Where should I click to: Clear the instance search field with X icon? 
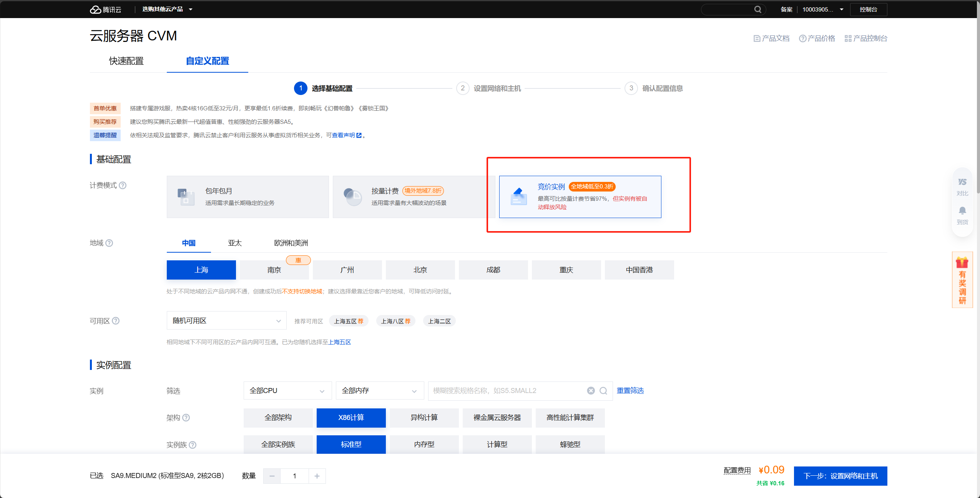tap(591, 391)
